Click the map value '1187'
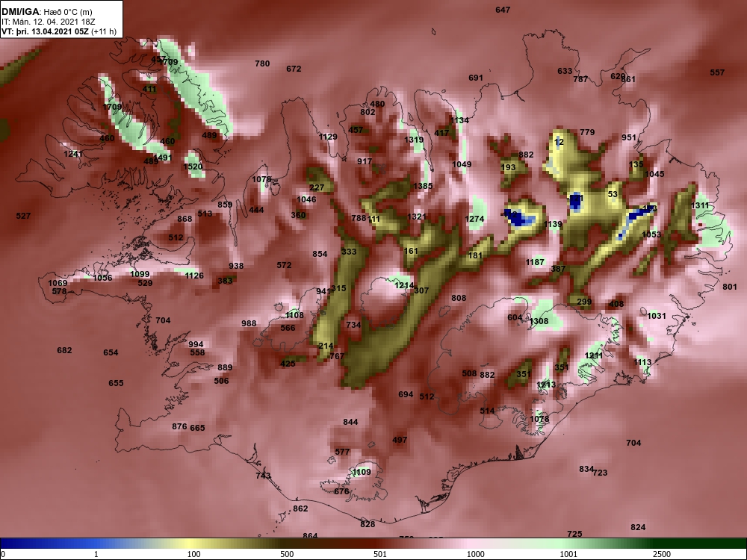Viewport: 747px width, 560px height. pyautogui.click(x=535, y=262)
